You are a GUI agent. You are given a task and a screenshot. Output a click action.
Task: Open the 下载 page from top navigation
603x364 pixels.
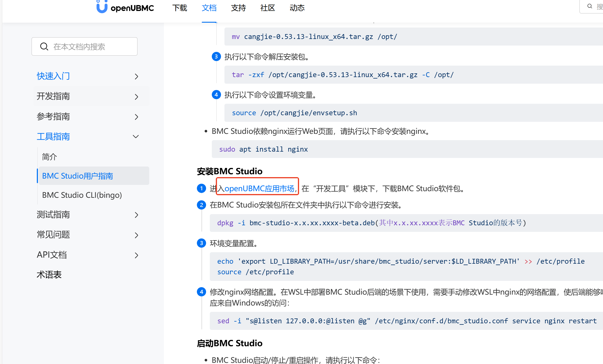pyautogui.click(x=180, y=8)
